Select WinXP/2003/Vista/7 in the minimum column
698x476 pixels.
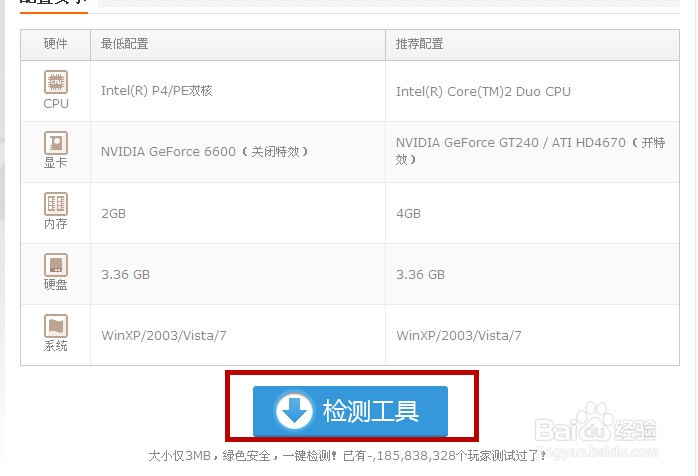click(x=238, y=335)
